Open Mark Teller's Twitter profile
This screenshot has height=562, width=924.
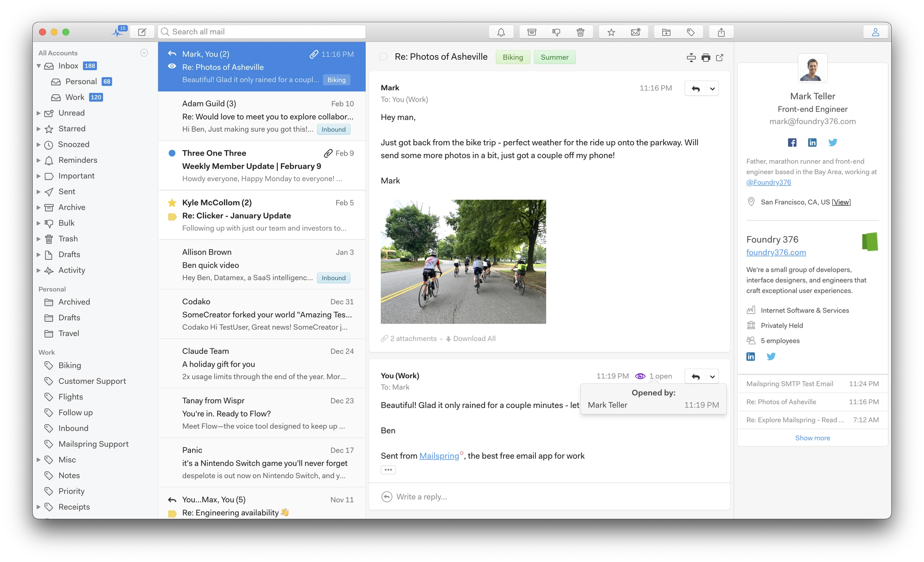pos(833,143)
